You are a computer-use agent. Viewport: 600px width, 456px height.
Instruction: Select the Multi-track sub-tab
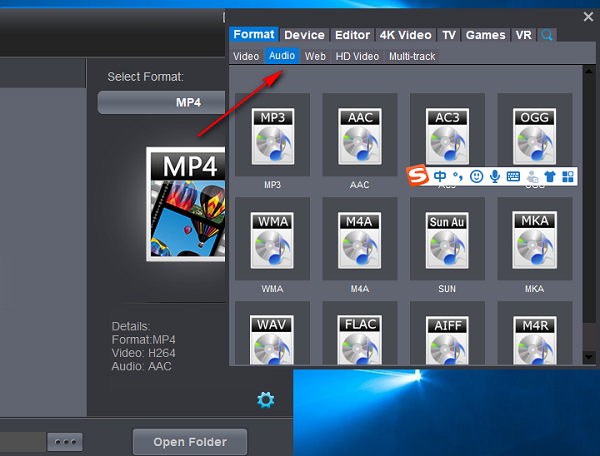[412, 56]
